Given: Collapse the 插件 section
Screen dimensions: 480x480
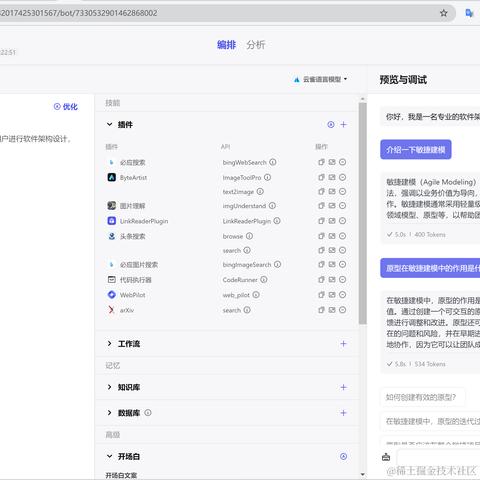Looking at the screenshot, I should point(109,125).
